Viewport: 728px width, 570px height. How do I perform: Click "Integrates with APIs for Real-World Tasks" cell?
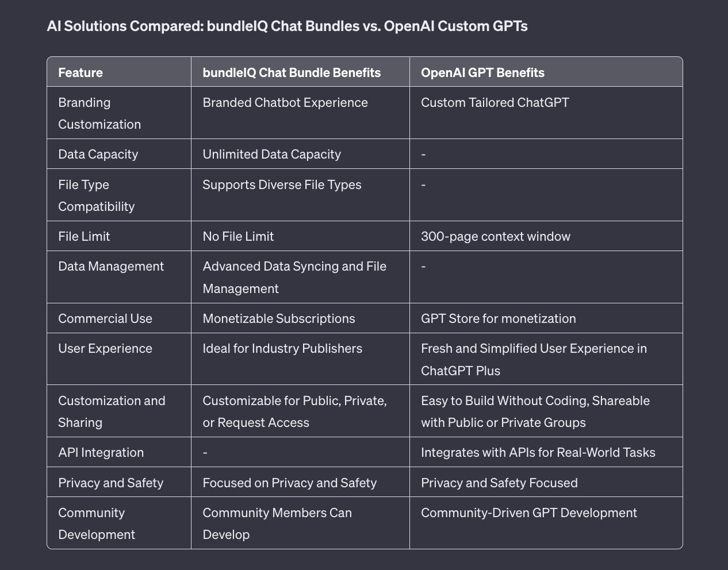coord(538,453)
